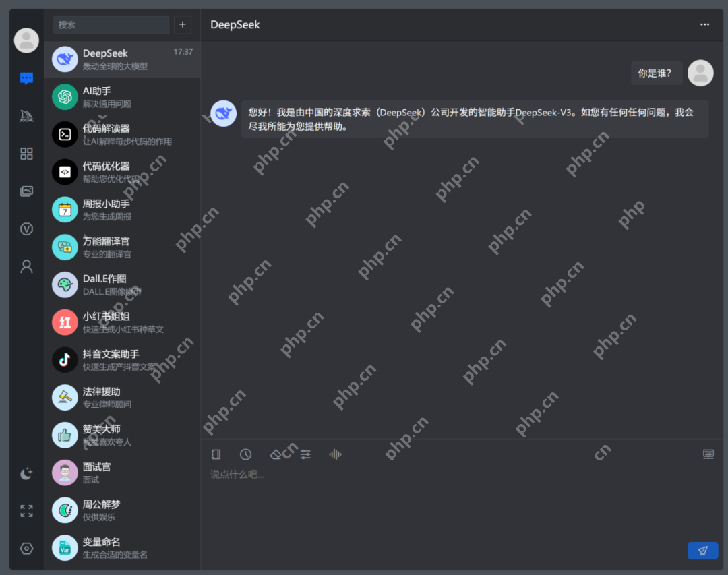Open the three-dots menu in chat header
Screen dimensions: 728x575
[x=704, y=24]
